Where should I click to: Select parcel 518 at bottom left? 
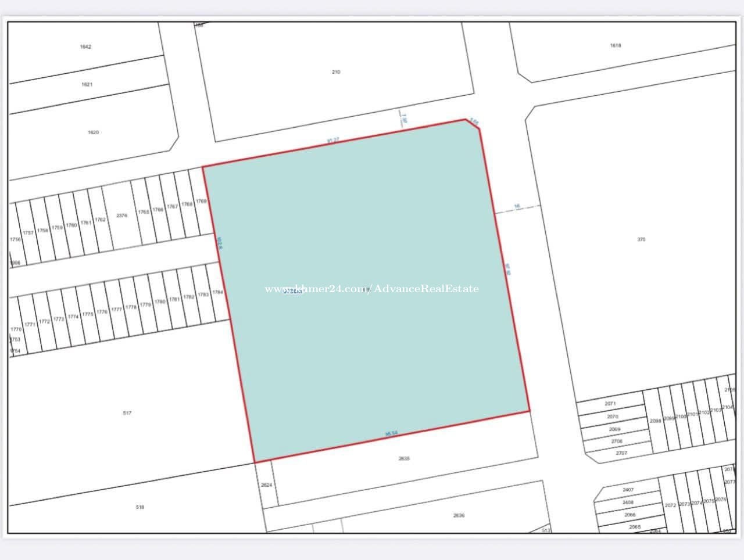click(x=139, y=507)
